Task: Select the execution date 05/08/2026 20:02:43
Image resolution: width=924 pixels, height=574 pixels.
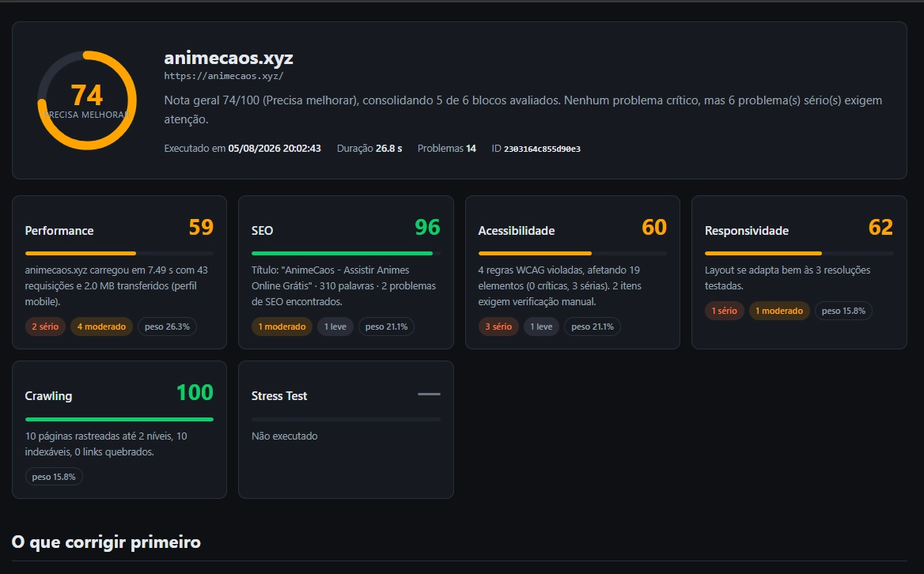Action: click(275, 149)
